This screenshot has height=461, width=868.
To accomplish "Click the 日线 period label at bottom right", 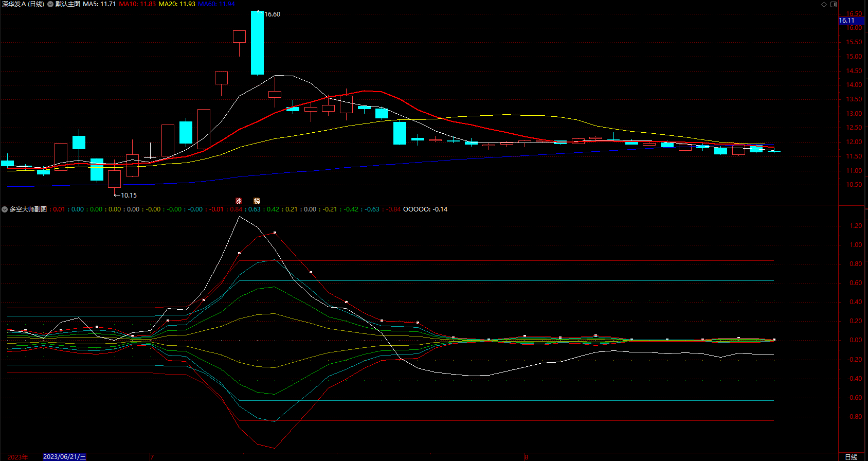I will 851,457.
